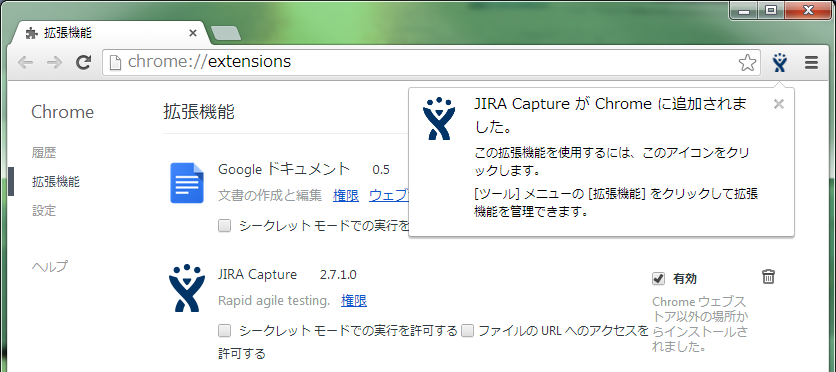Click the JIRA Capture toolbar extension icon
836x372 pixels.
tap(779, 62)
